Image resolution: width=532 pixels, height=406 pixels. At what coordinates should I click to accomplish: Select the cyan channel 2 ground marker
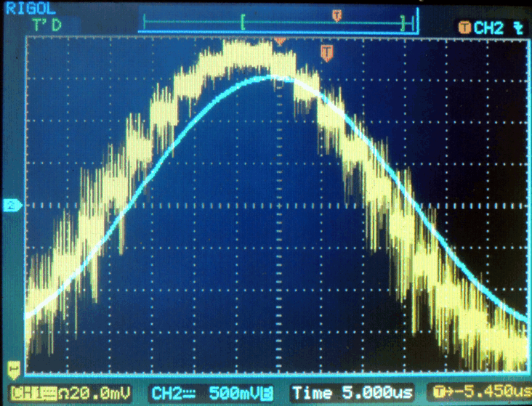pyautogui.click(x=12, y=206)
